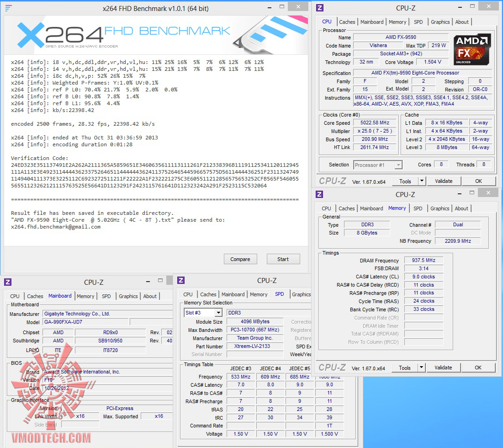The image size is (503, 448).
Task: Click the CPU-Z logo icon in the SPD window
Action: [x=181, y=280]
